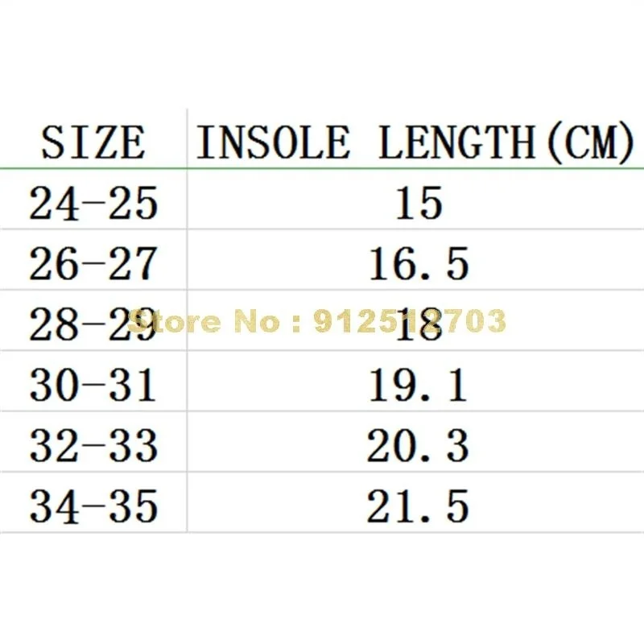644x644 pixels.
Task: Click the insole length value 20.3
Action: (419, 446)
